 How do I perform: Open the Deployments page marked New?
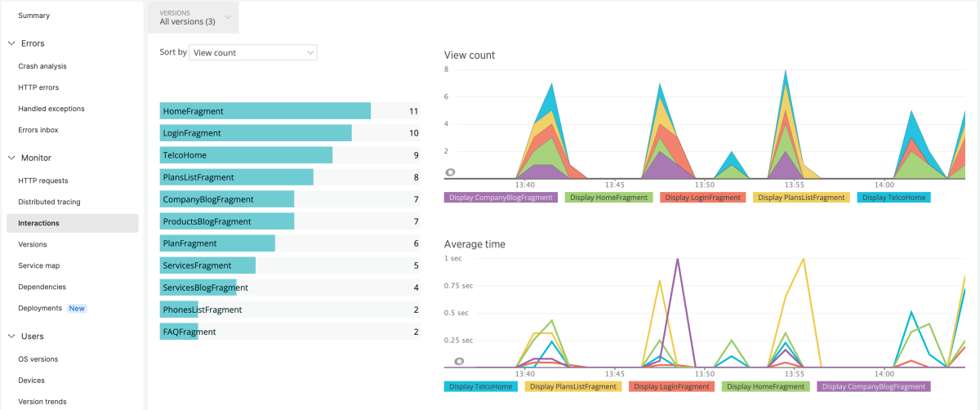point(40,309)
